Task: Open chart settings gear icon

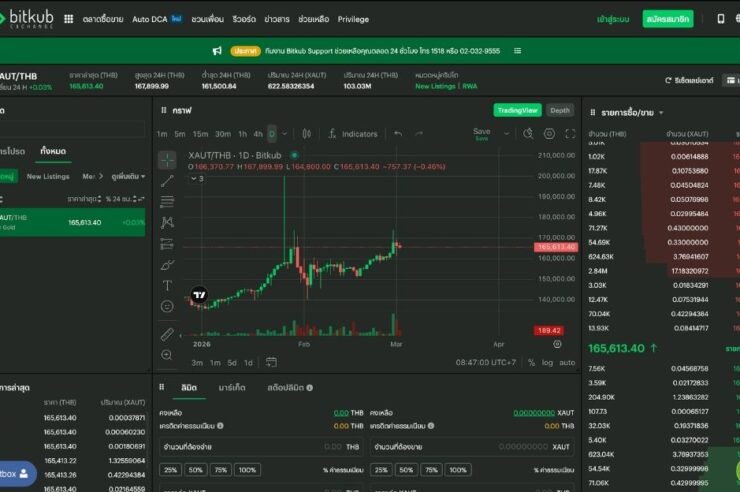Action: (549, 134)
